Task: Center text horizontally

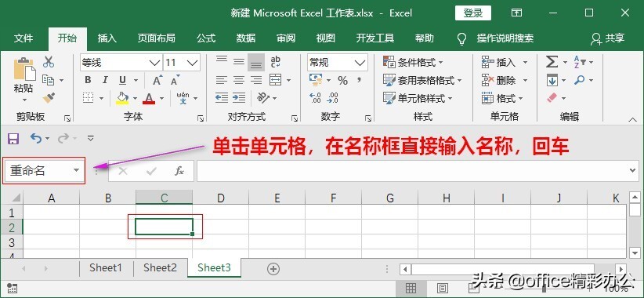Action: click(239, 80)
